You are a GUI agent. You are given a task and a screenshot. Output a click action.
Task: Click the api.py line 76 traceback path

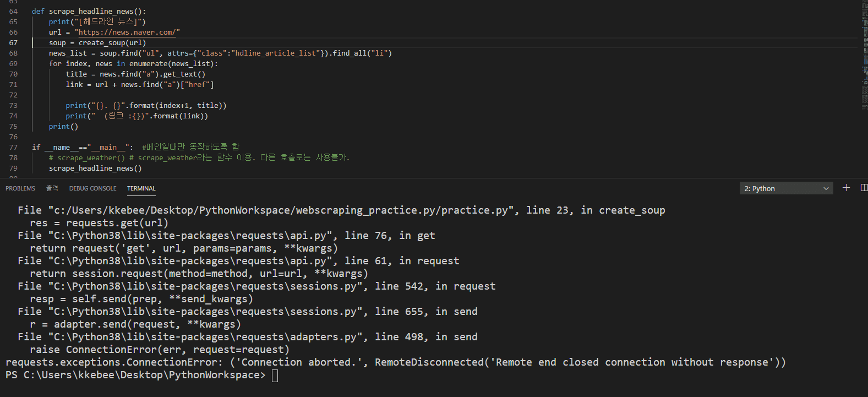coord(193,236)
